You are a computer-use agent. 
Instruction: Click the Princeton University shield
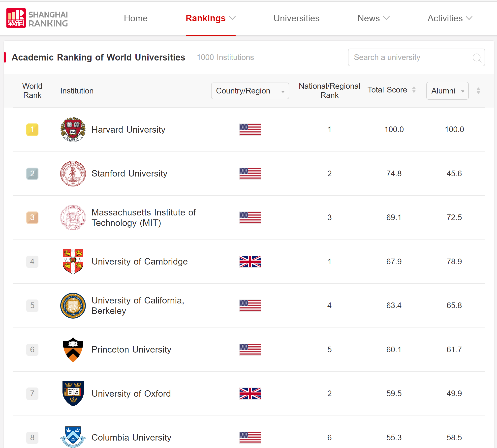73,349
